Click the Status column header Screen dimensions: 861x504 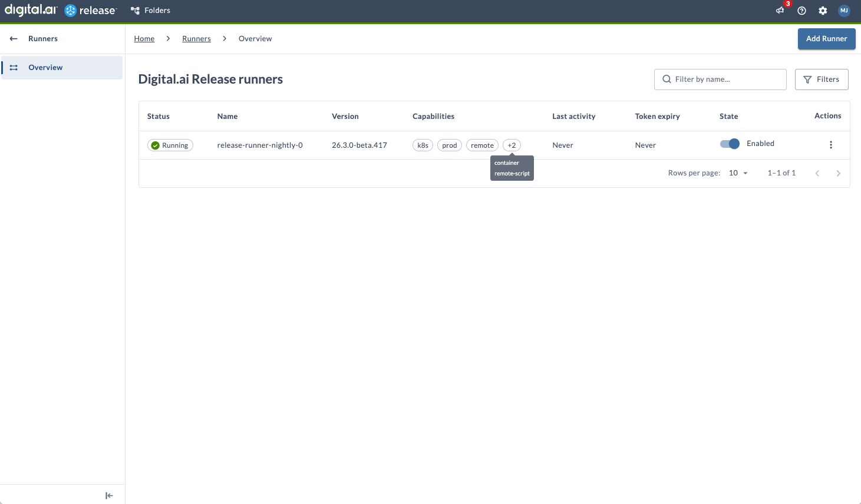click(x=159, y=117)
